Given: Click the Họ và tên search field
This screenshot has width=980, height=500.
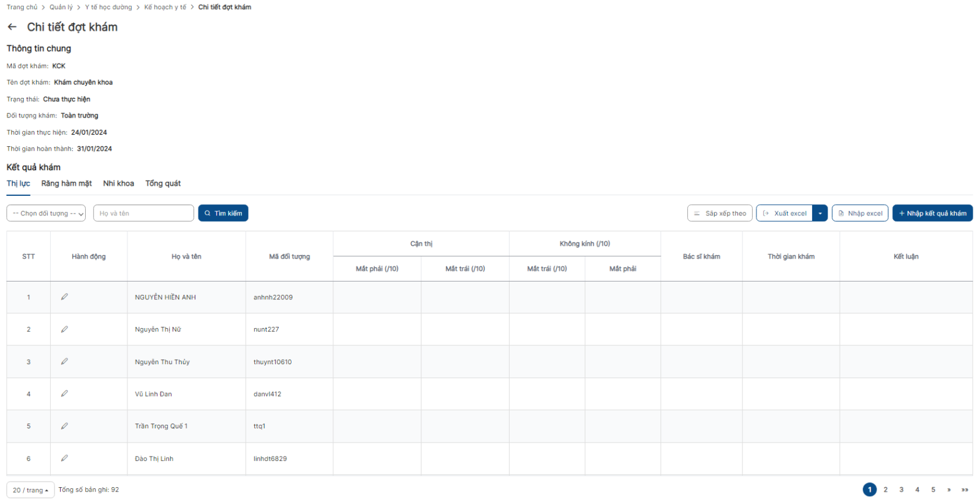Looking at the screenshot, I should point(143,213).
